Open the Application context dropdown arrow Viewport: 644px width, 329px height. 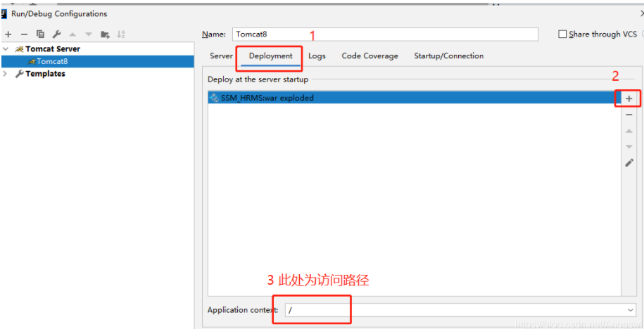pyautogui.click(x=631, y=310)
